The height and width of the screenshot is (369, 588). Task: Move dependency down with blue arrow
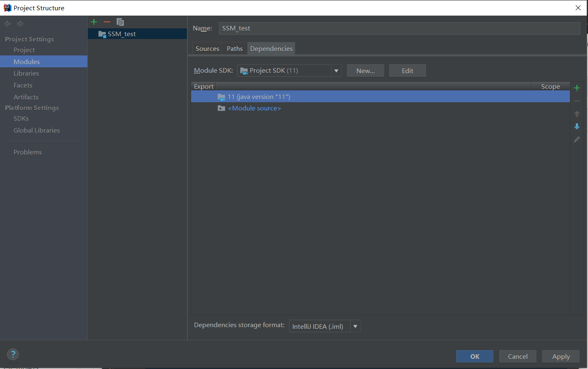click(577, 126)
